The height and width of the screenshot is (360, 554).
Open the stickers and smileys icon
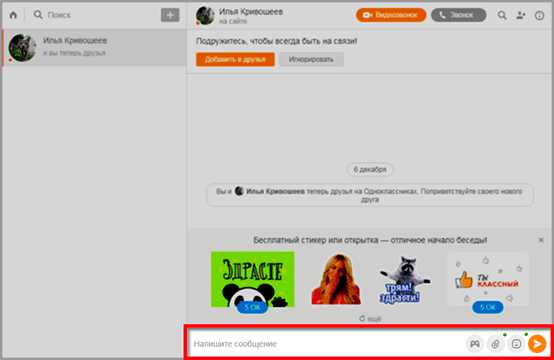[x=516, y=344]
